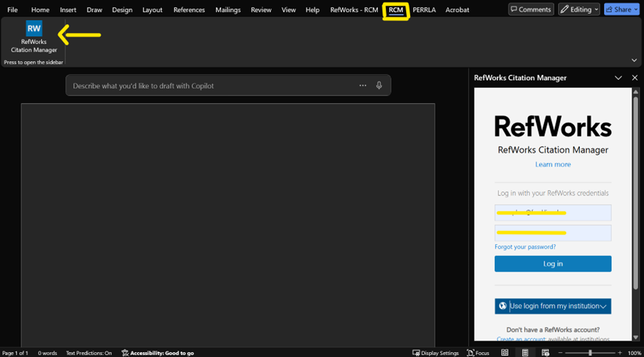Screen dimensions: 644x357
Task: Open the Forgot your password link
Action: pos(525,247)
